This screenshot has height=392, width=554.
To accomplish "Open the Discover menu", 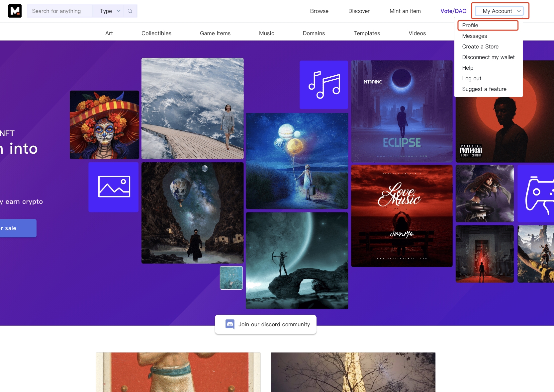I will click(x=359, y=11).
